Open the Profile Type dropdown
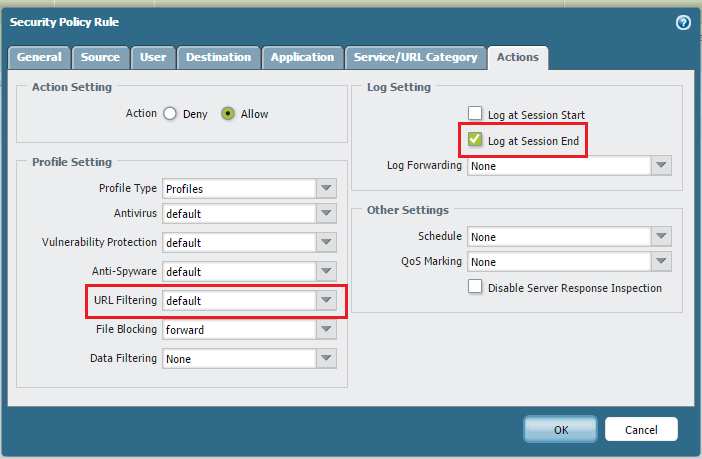This screenshot has width=702, height=459. click(x=327, y=189)
